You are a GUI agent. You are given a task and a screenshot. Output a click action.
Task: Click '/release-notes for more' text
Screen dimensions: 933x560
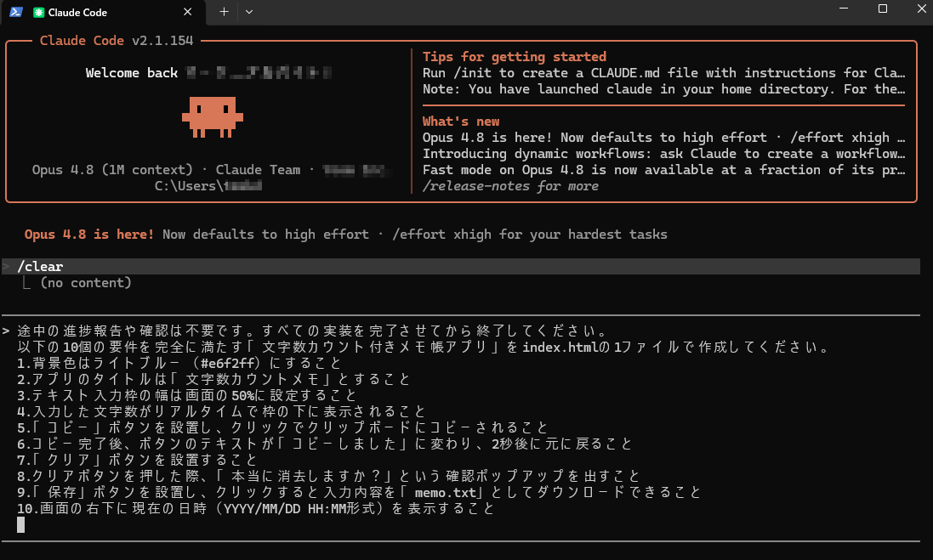tap(510, 186)
